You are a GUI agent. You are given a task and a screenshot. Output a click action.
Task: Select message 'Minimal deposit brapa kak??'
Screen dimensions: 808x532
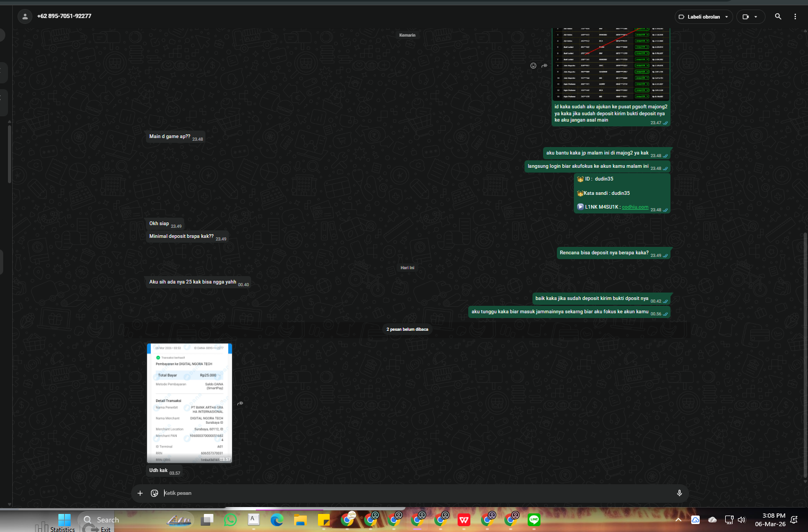[x=187, y=237]
